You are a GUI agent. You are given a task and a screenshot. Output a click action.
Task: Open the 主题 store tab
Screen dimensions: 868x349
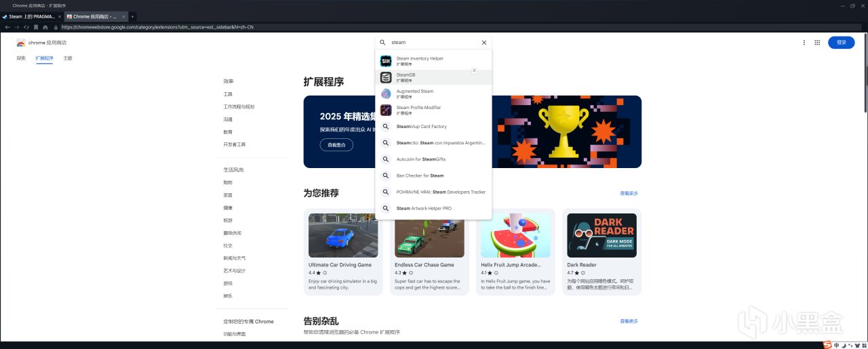(68, 58)
